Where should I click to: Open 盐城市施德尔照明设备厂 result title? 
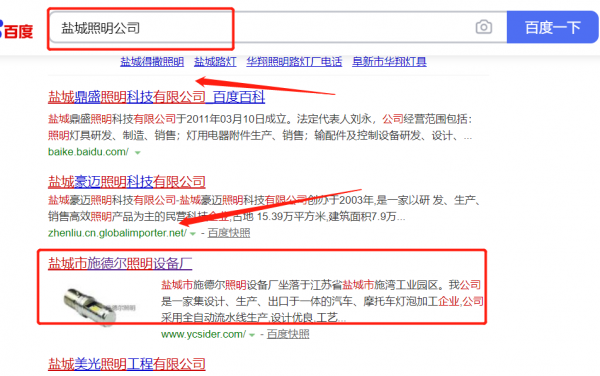(x=120, y=264)
